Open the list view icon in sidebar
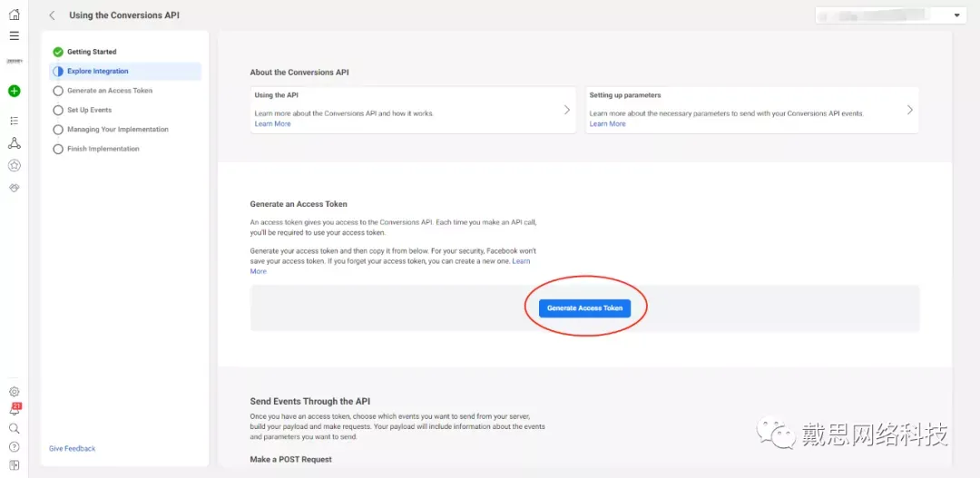 (x=14, y=121)
